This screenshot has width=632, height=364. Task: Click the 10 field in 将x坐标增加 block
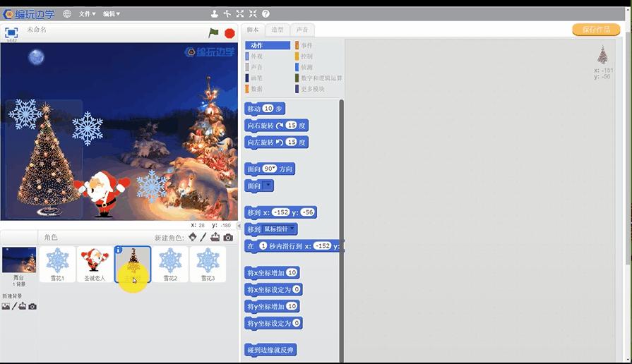coord(292,272)
